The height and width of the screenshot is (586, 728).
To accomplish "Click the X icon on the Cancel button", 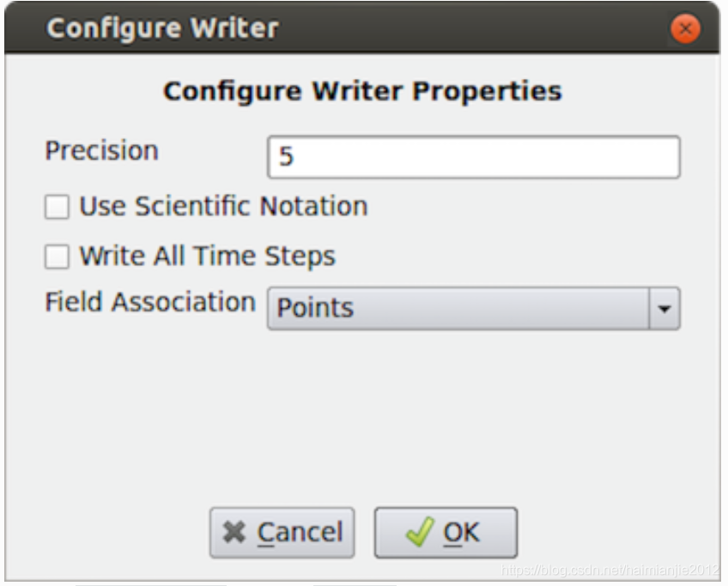I will pos(234,533).
